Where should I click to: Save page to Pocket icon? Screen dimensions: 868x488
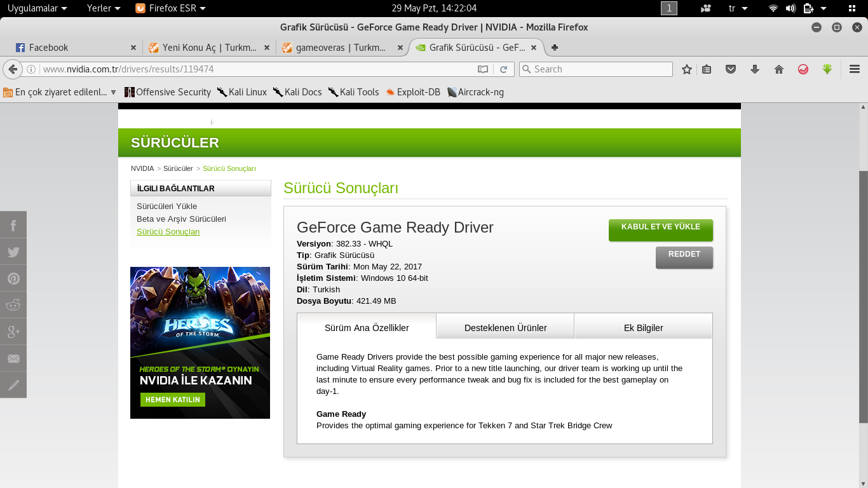731,69
